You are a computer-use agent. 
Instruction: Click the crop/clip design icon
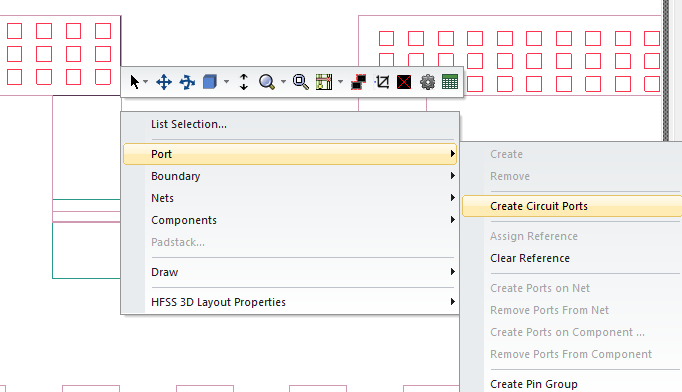pos(382,82)
